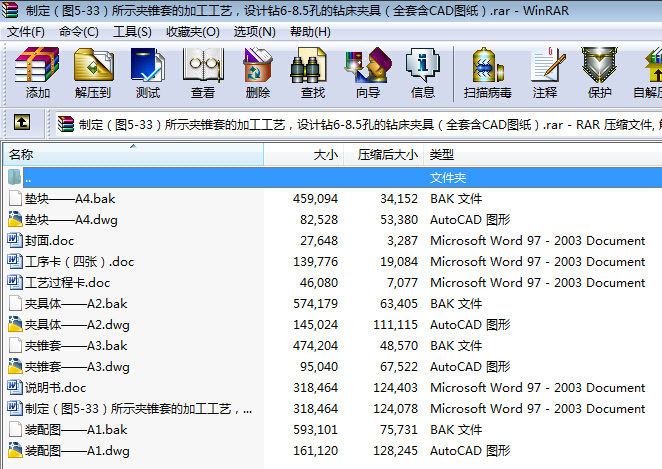
Task: Select the file name 垫块——A4.bak
Action: tap(70, 198)
